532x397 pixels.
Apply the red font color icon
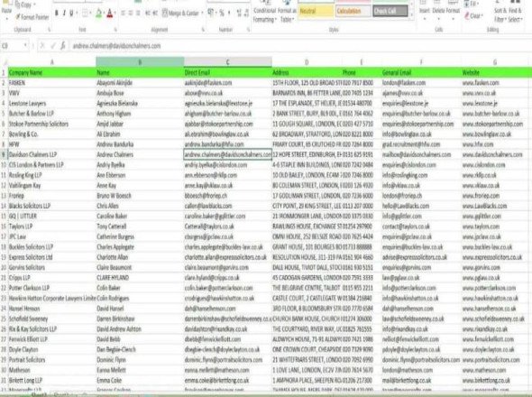(x=110, y=14)
